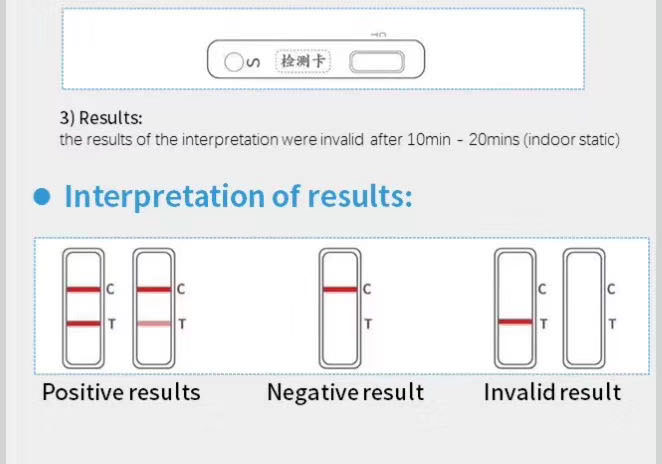Click the Chinese label on the test cassette

(303, 61)
